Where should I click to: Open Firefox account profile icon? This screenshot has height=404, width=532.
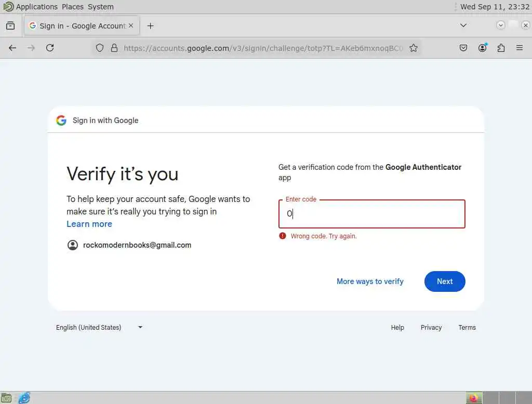click(483, 48)
